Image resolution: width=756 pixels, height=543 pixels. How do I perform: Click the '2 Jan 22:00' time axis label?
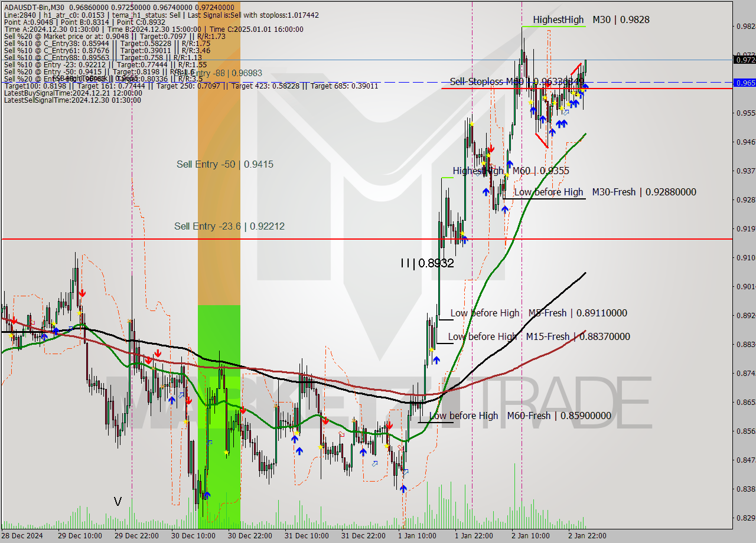587,536
